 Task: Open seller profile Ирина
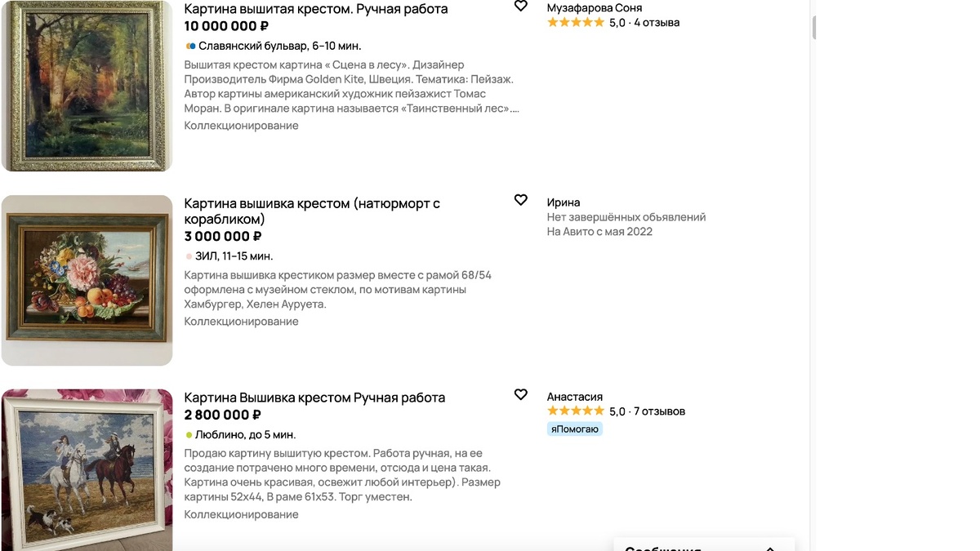coord(563,202)
